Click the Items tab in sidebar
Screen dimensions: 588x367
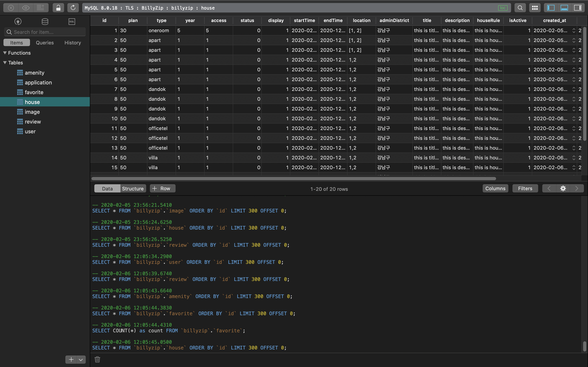(17, 42)
